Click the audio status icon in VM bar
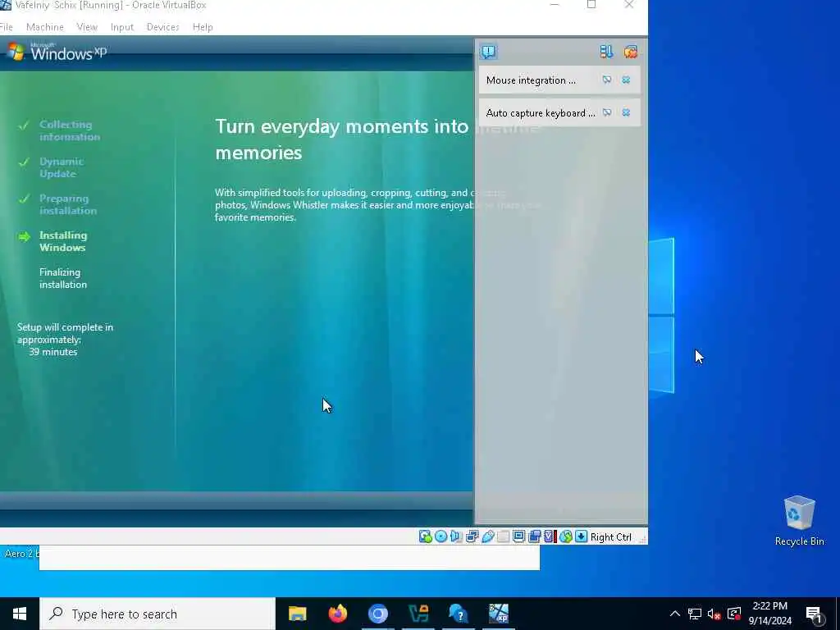The image size is (840, 630). click(x=456, y=536)
